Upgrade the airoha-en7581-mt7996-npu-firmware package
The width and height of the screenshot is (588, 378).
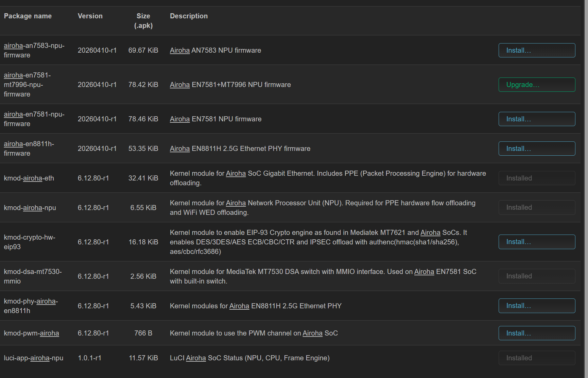tap(536, 85)
